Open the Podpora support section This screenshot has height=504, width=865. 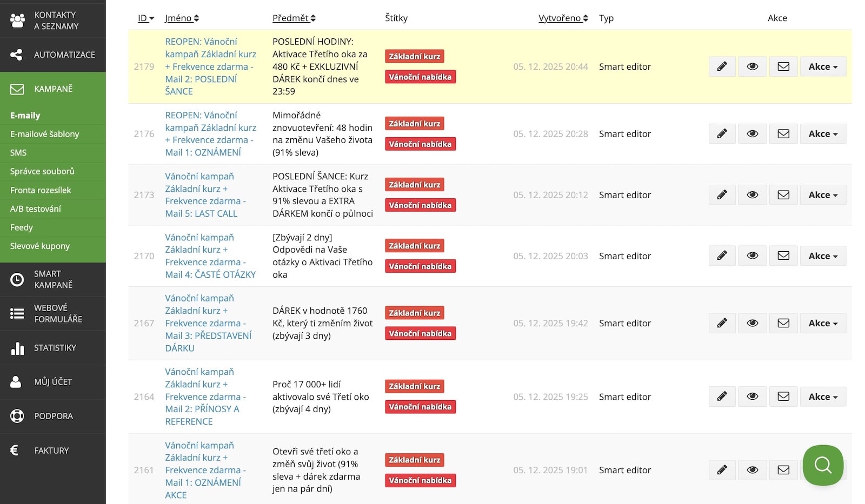[x=53, y=416]
